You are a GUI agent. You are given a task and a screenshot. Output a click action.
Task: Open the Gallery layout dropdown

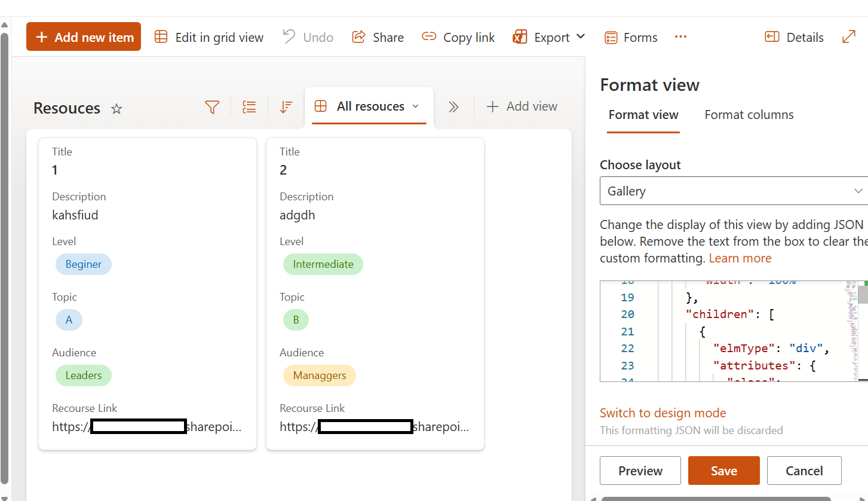[734, 191]
